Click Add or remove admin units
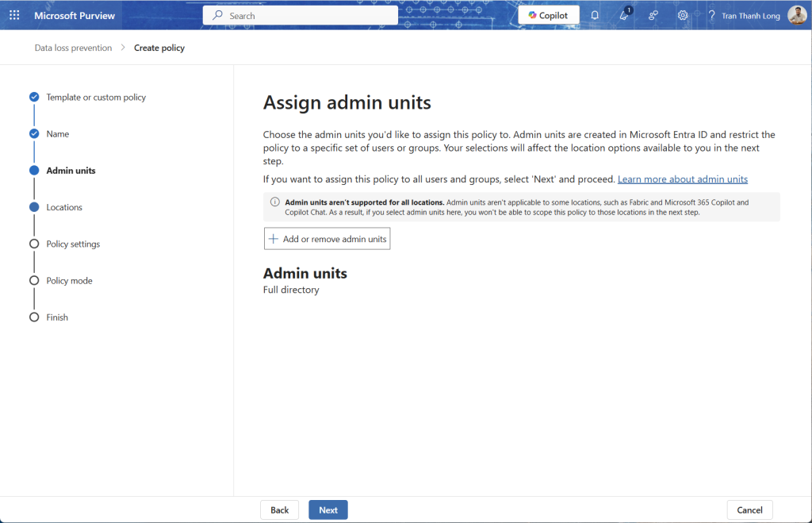812x523 pixels. pyautogui.click(x=327, y=239)
